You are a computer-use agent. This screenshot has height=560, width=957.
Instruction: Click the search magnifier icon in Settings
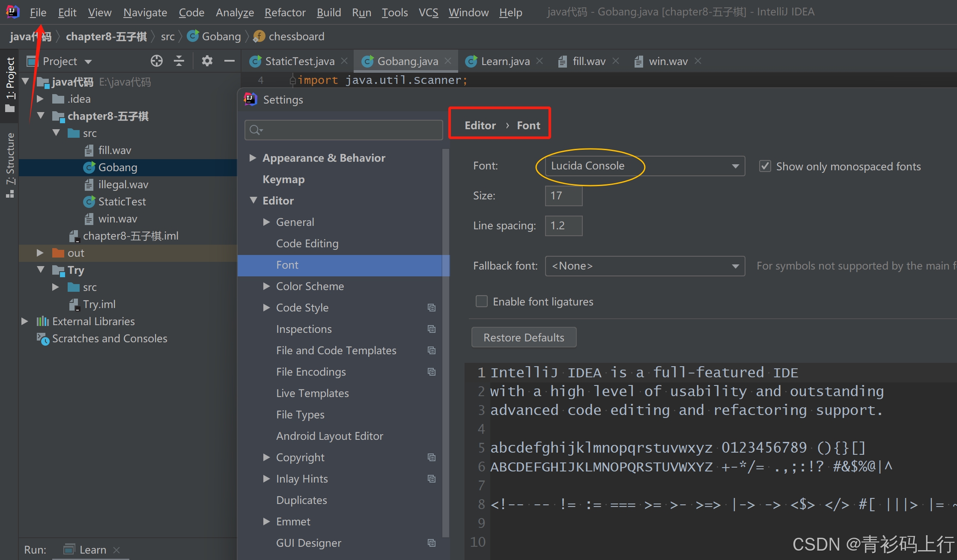pos(256,130)
